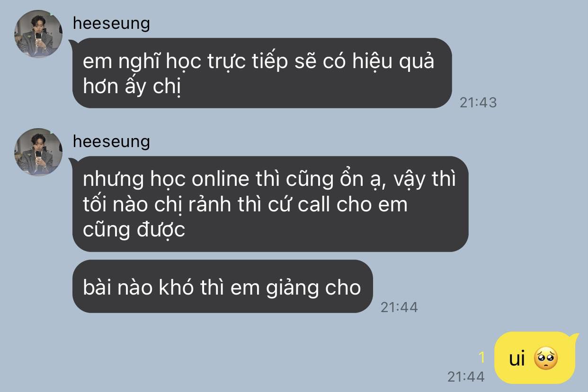Tap the yellow read count "1"
This screenshot has height=392, width=588.
482,357
